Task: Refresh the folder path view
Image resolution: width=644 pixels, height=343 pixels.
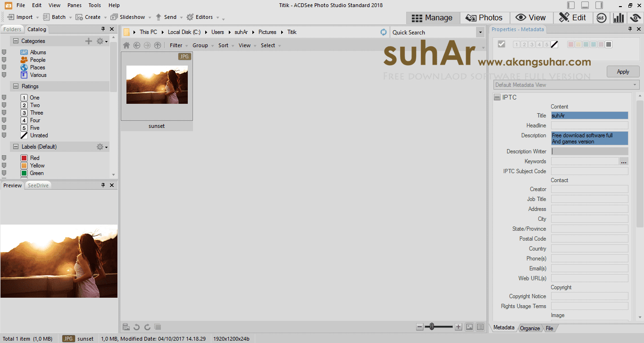Action: click(x=384, y=32)
